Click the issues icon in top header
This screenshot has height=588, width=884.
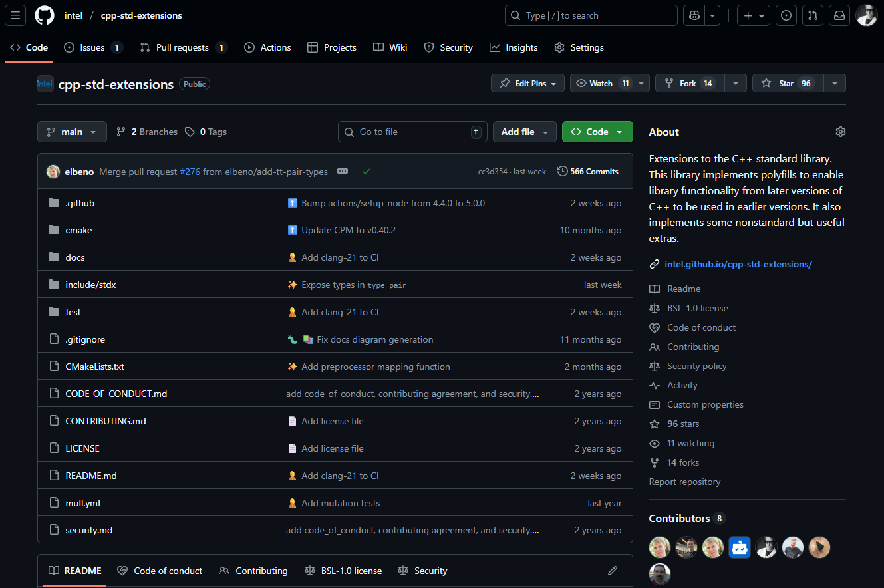coord(786,15)
